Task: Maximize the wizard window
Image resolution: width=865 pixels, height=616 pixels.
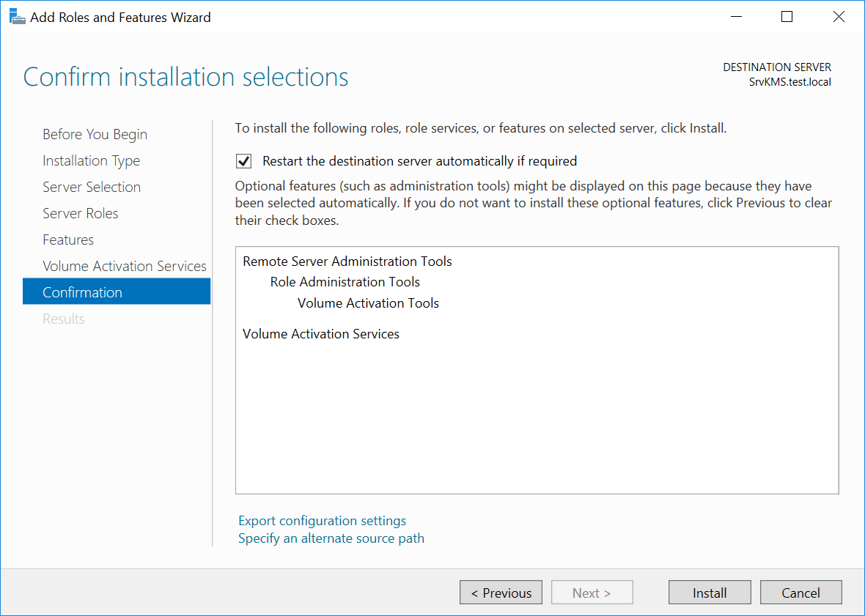Action: tap(787, 17)
